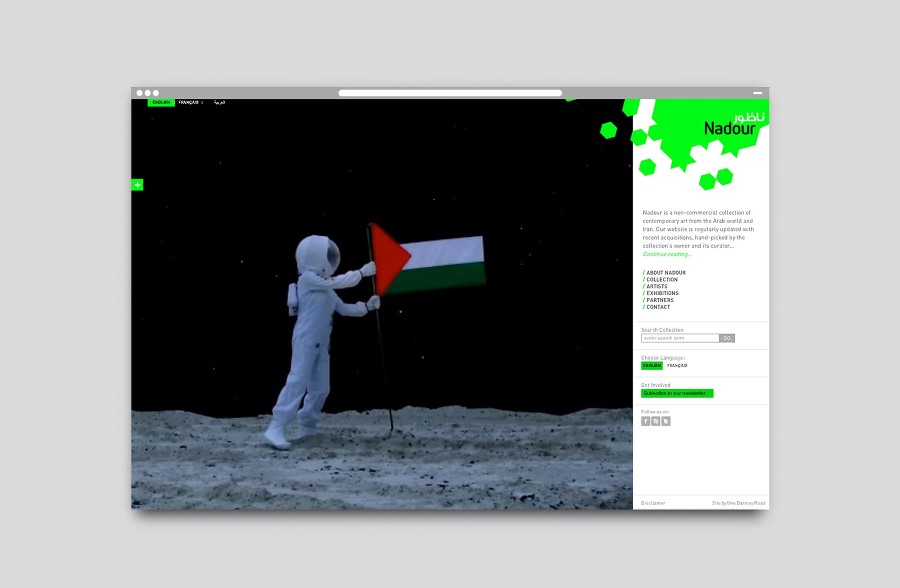Go to the Collection page

click(x=661, y=279)
